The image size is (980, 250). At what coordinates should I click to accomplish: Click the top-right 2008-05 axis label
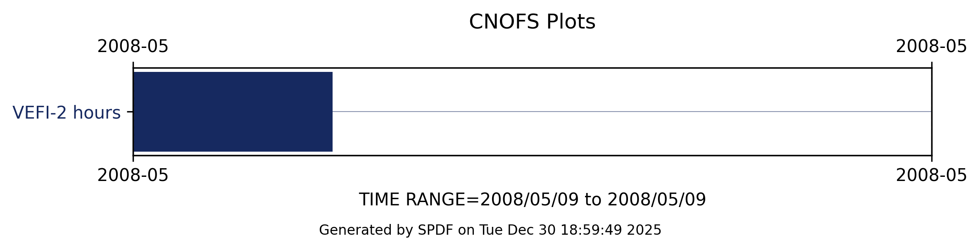click(931, 47)
